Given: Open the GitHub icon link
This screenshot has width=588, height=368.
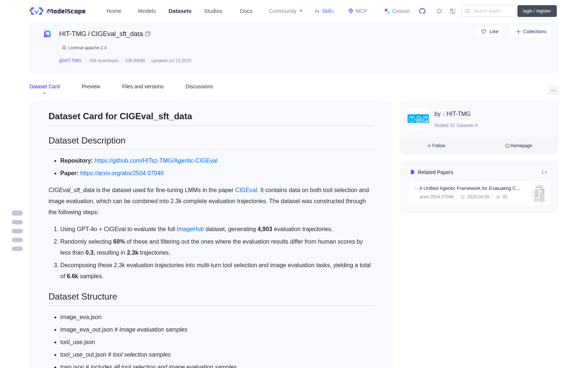Looking at the screenshot, I should (422, 11).
